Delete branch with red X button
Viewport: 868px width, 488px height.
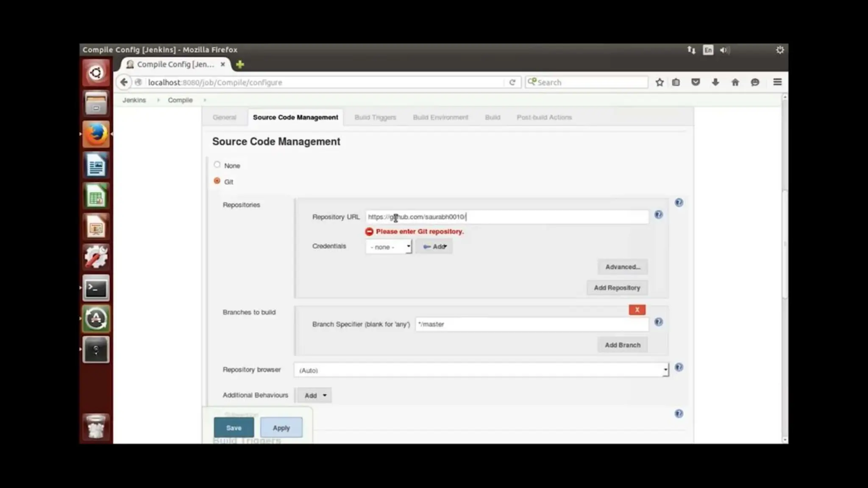coord(637,310)
